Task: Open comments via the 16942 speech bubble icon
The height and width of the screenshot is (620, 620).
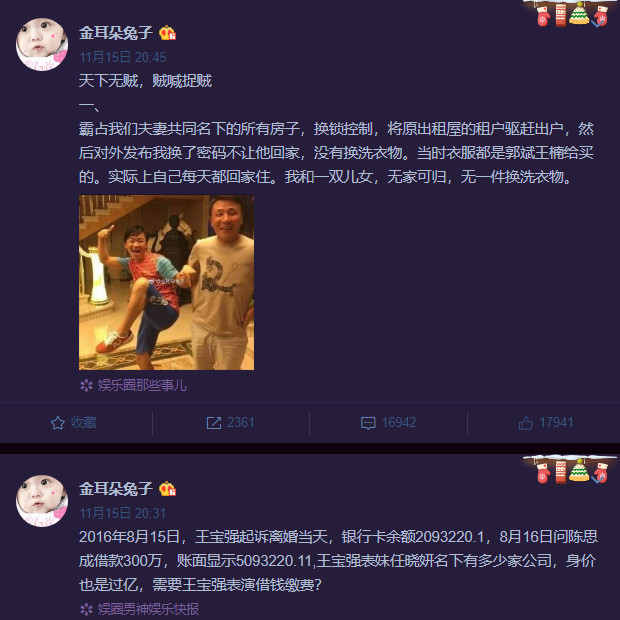Action: (368, 423)
